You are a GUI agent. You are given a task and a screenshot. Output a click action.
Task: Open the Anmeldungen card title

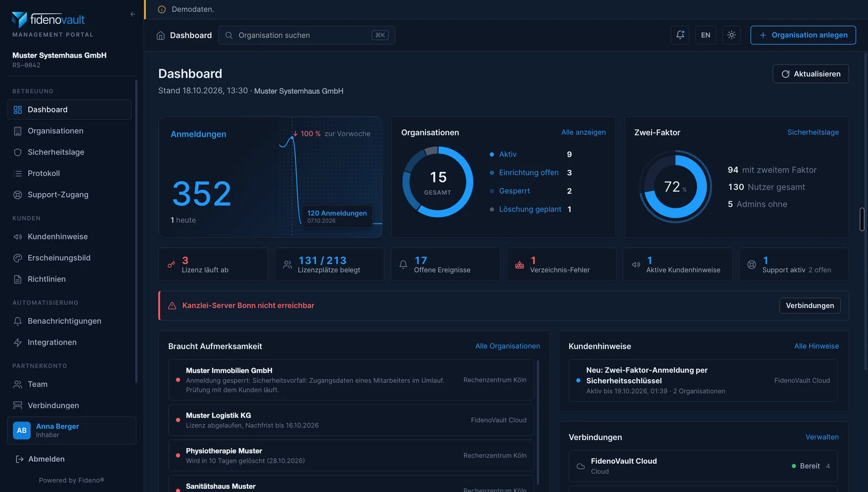coord(199,134)
